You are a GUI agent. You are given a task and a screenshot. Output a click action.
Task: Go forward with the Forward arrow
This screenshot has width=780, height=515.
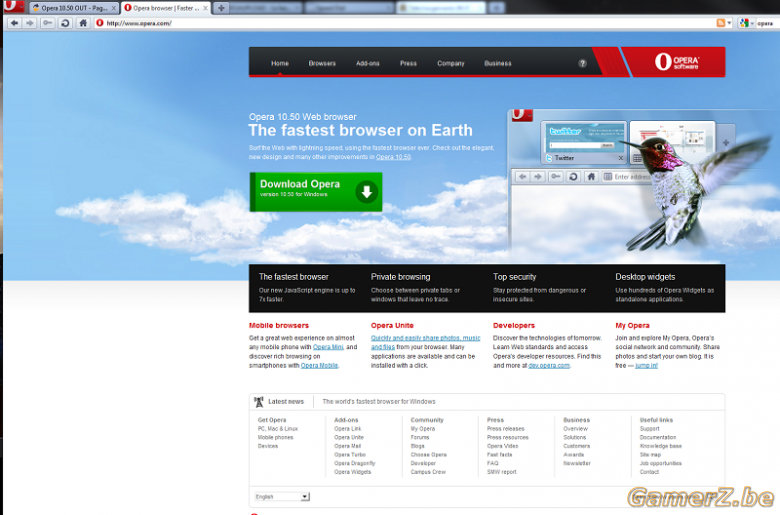point(30,23)
